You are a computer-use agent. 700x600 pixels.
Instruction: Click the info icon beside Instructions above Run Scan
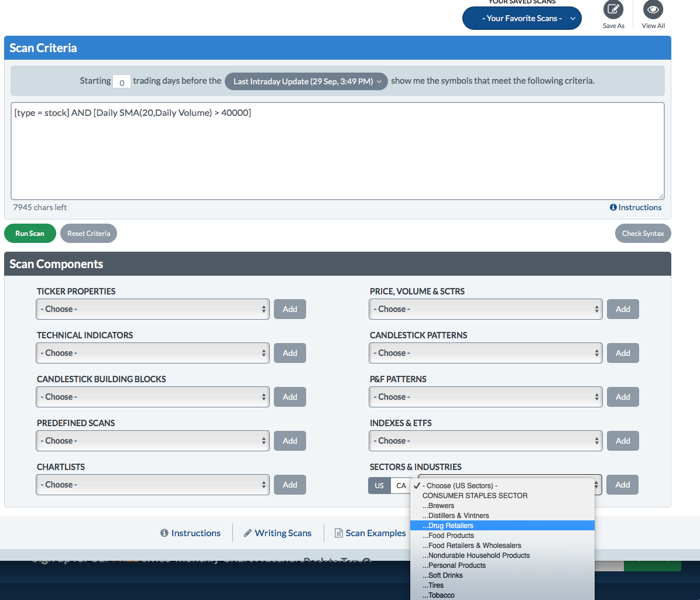tap(613, 207)
